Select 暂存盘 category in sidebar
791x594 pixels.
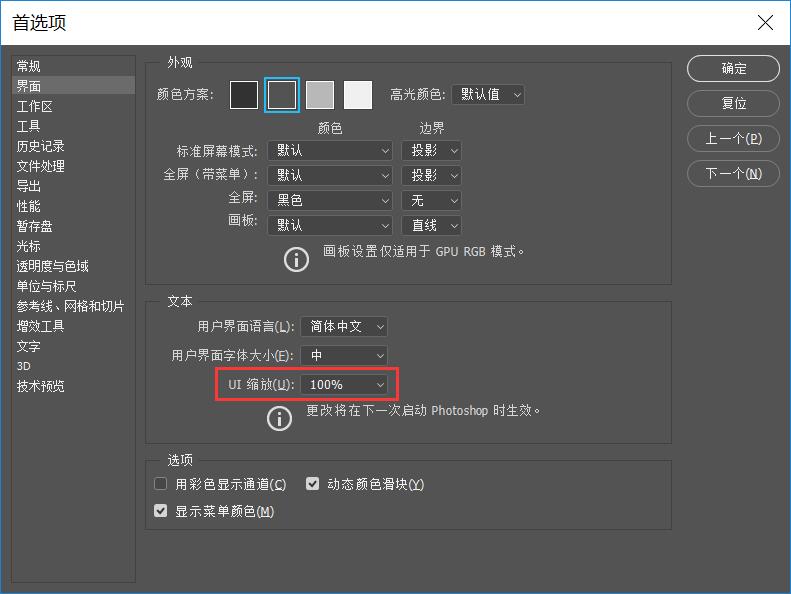point(73,226)
